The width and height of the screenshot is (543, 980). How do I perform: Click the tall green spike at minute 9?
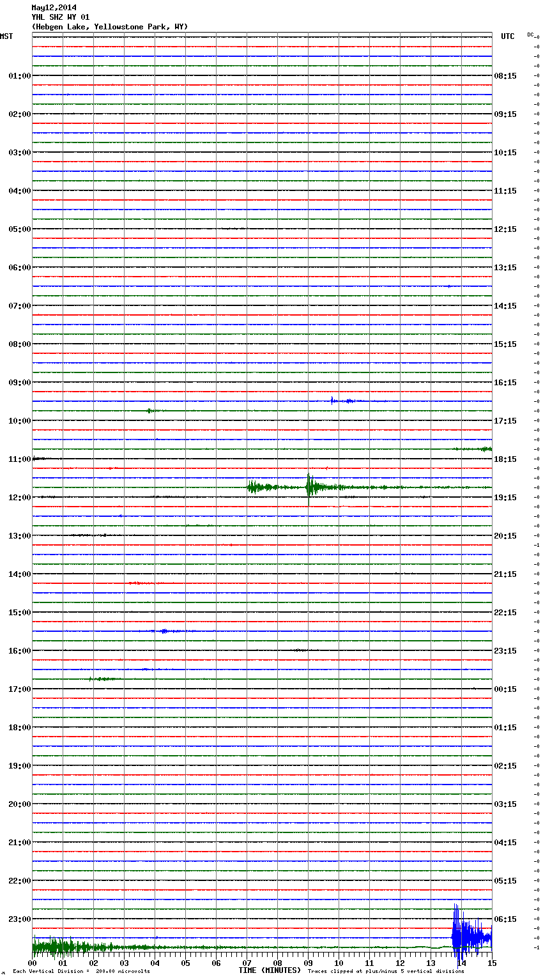(x=309, y=489)
